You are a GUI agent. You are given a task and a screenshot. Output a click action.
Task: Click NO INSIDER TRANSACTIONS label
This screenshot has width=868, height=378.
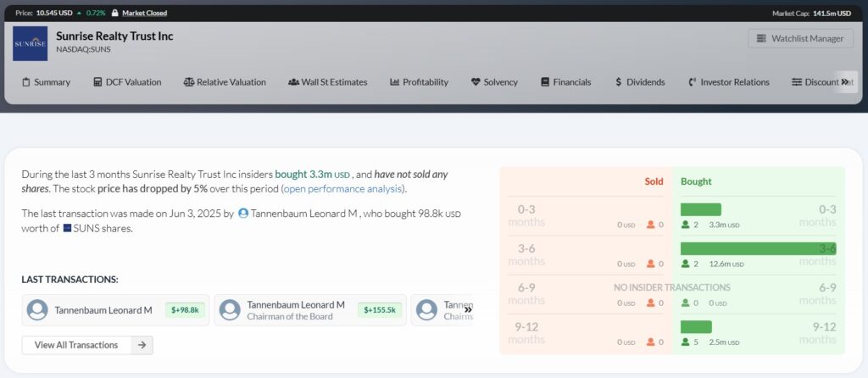671,287
